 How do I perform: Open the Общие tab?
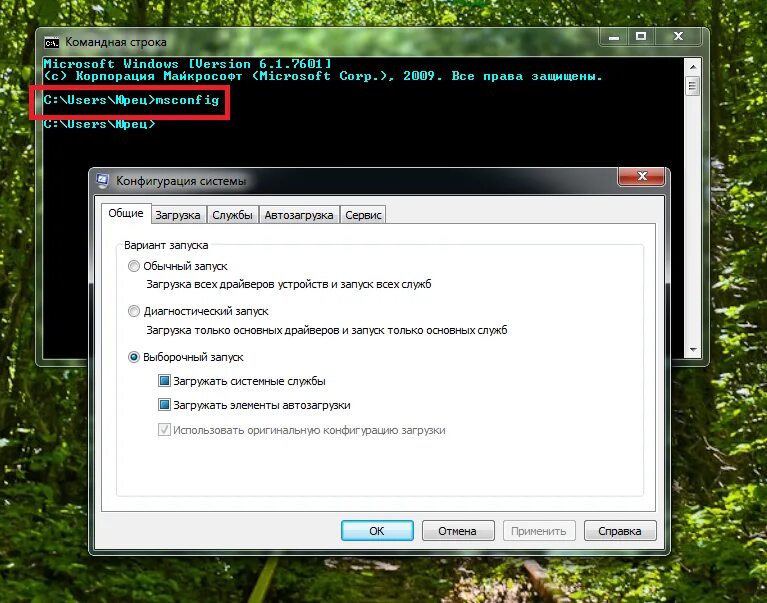[126, 213]
